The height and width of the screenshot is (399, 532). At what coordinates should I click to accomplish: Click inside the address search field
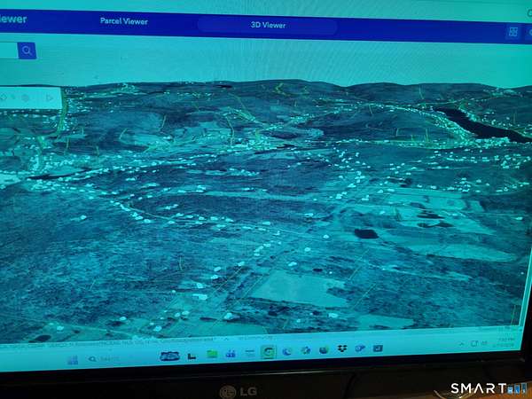coord(7,51)
